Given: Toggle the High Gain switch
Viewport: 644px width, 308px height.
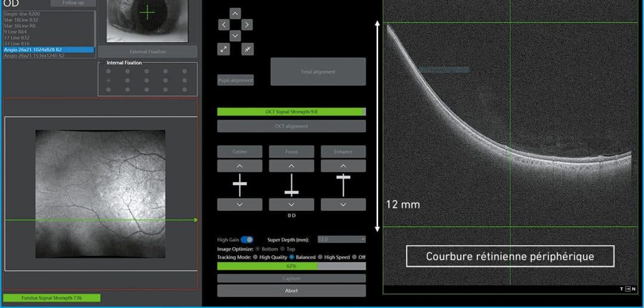Looking at the screenshot, I should [x=247, y=239].
